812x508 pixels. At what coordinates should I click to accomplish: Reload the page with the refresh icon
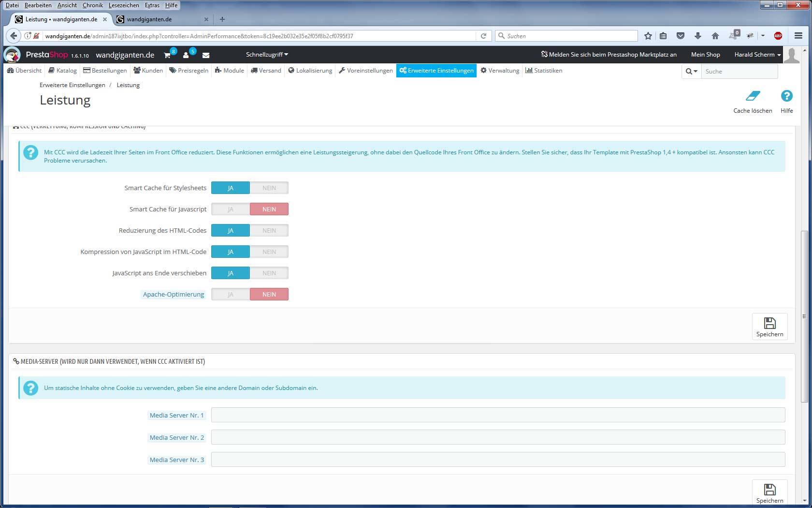(x=483, y=36)
